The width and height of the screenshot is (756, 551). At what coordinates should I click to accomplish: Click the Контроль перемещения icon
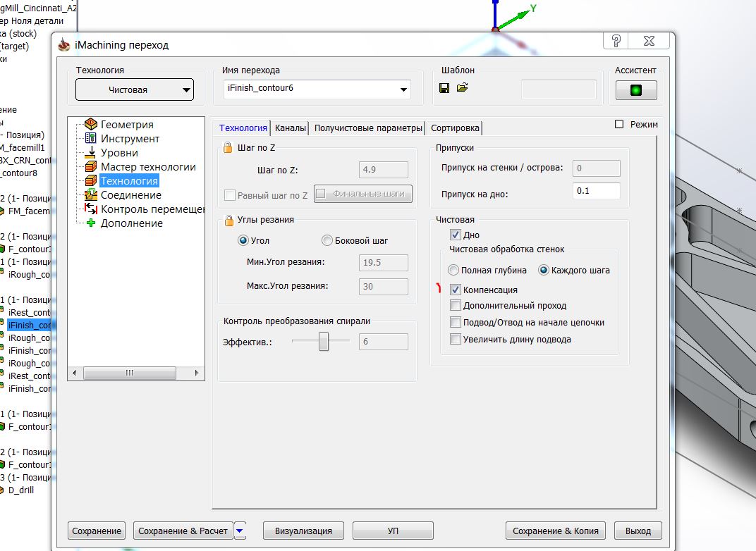[x=91, y=209]
